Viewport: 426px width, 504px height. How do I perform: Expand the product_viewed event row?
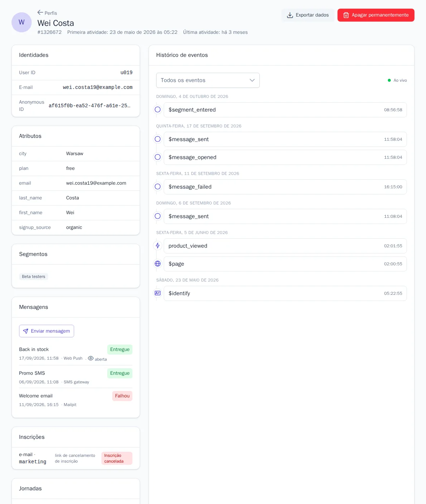coord(285,246)
